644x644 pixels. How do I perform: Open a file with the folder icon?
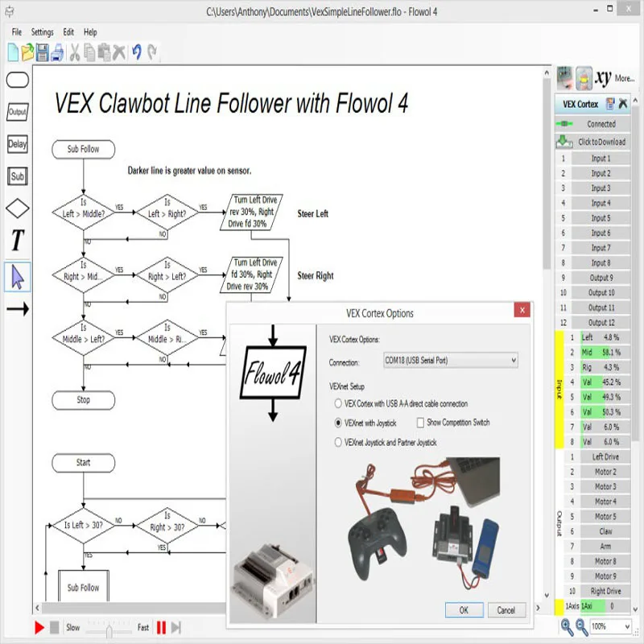(27, 52)
